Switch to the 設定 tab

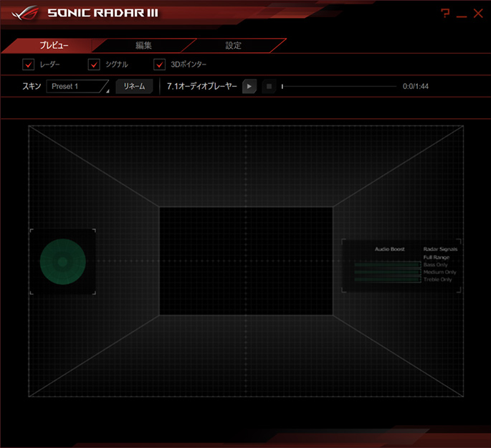point(233,45)
